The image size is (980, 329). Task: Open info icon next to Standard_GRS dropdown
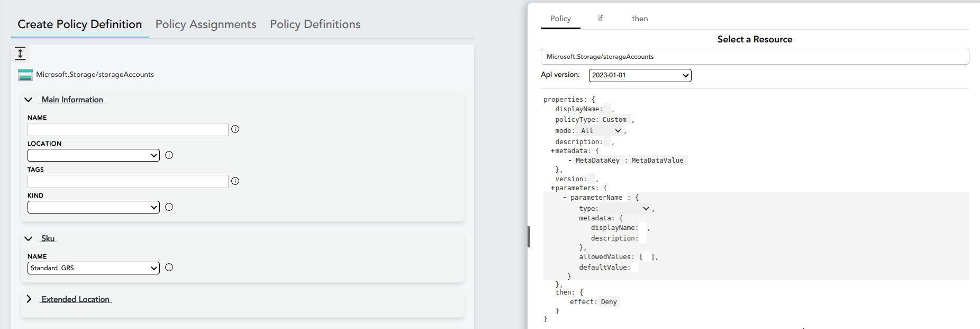[169, 268]
